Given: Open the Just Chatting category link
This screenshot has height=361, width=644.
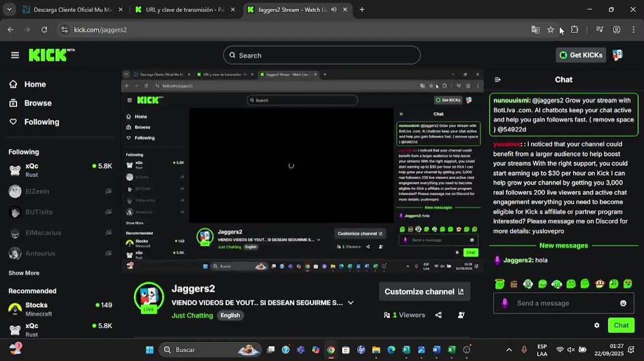Looking at the screenshot, I should pyautogui.click(x=192, y=315).
